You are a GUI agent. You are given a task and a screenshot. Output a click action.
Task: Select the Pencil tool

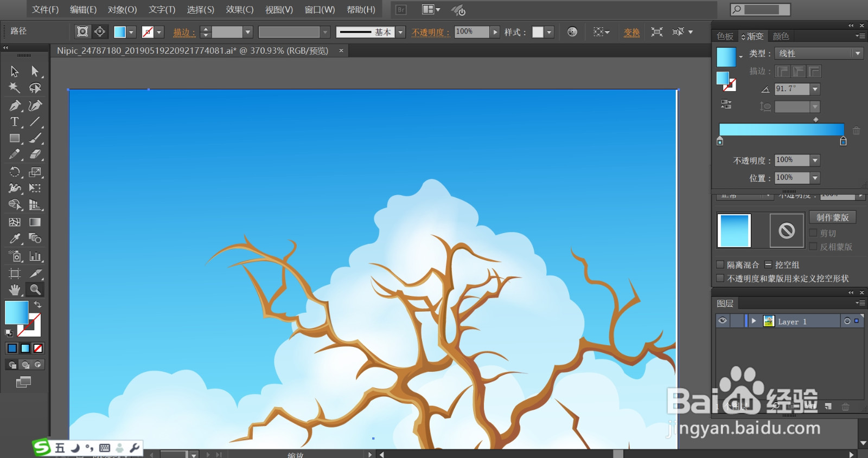[x=15, y=154]
